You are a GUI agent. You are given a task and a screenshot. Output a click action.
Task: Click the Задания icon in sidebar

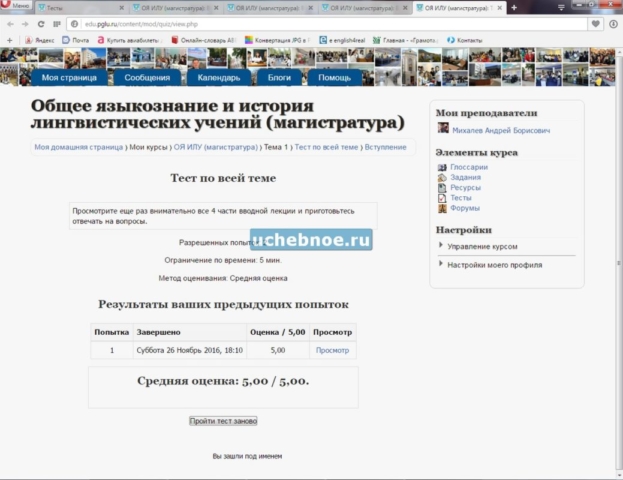(442, 177)
